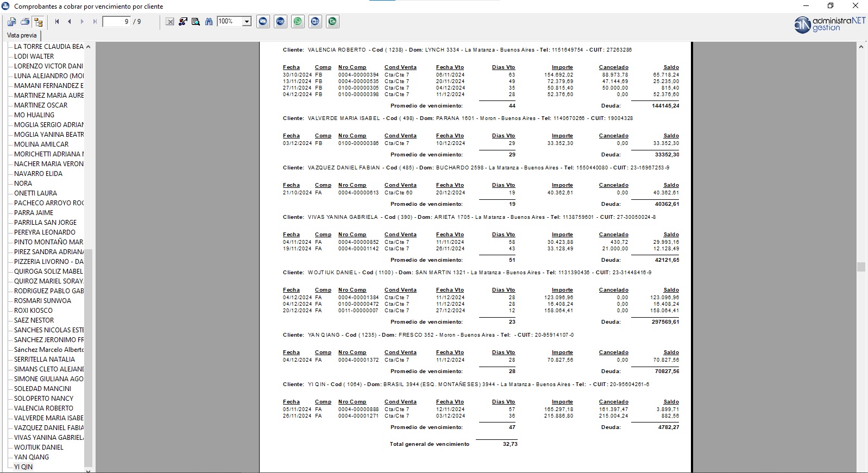Screen dimensions: 868x473
Task: Click the debt total 297569,61
Action: click(x=665, y=322)
